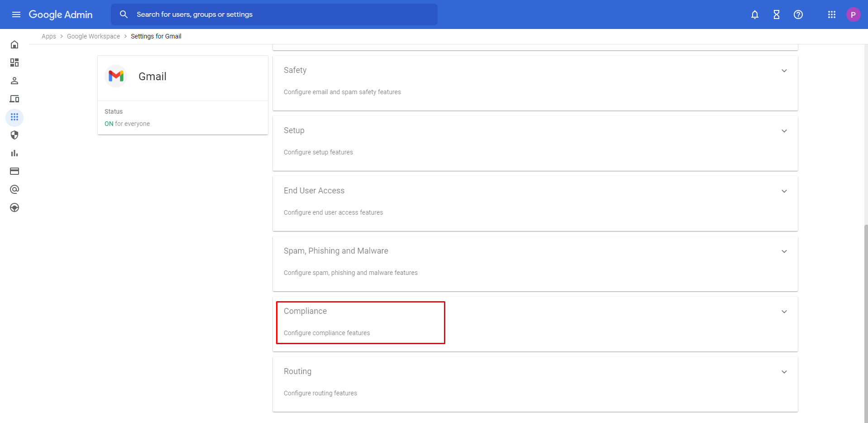Open Dashboard in the sidebar

(x=14, y=62)
